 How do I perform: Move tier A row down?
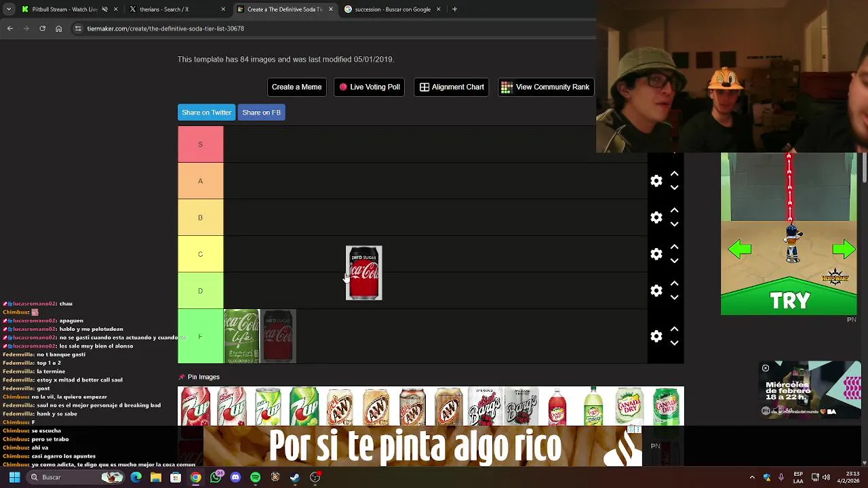tap(674, 188)
